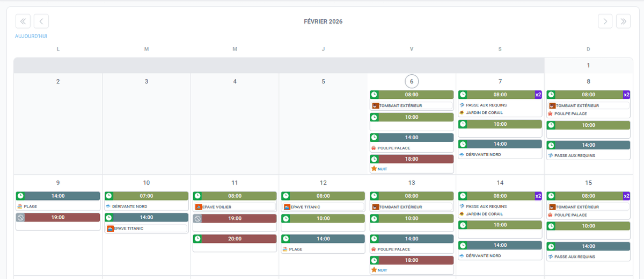Click Tombant Extérieur site icon on February 6
Image resolution: width=644 pixels, height=279 pixels.
click(x=376, y=105)
